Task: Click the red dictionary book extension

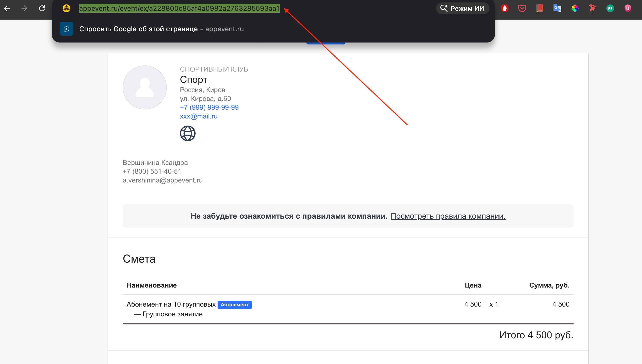Action: (x=540, y=9)
